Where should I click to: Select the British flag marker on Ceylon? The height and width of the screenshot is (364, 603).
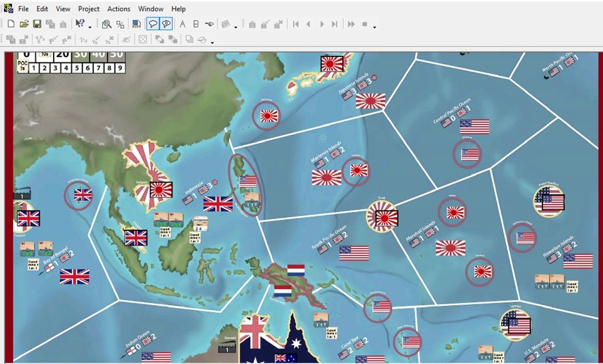click(x=28, y=219)
